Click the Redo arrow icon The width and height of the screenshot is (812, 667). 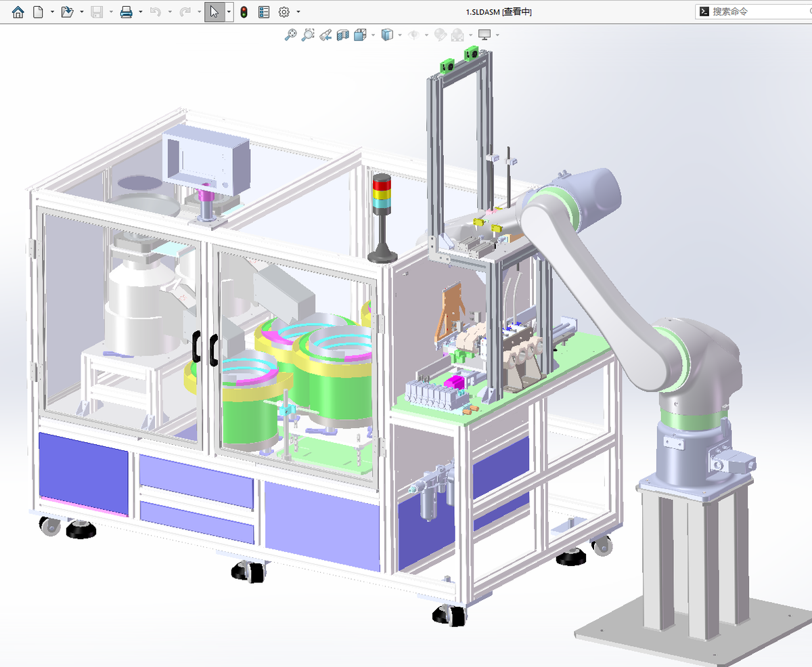(185, 12)
